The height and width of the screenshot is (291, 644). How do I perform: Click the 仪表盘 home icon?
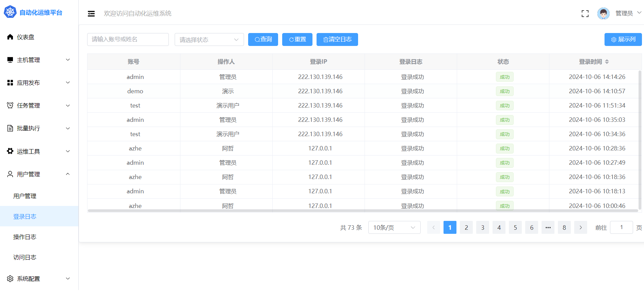[x=10, y=37]
